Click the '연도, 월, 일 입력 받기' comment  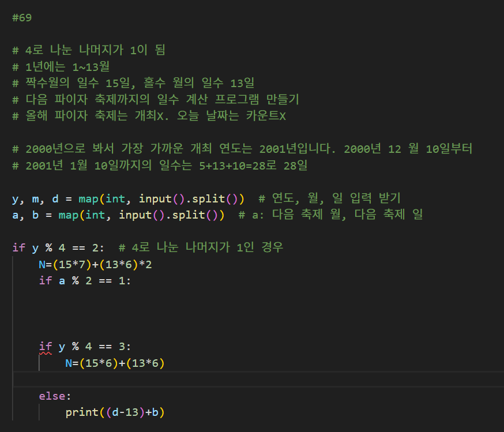[329, 199]
